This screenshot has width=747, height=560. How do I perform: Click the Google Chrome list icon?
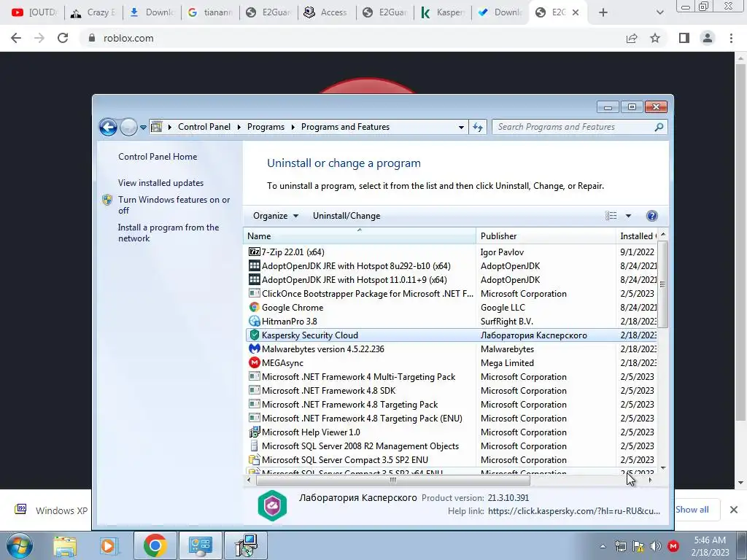255,308
